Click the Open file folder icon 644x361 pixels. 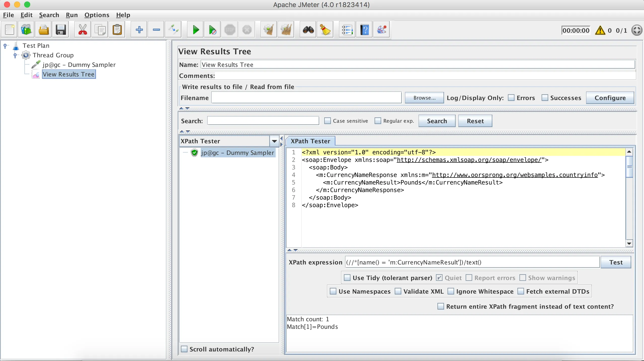[x=44, y=30]
